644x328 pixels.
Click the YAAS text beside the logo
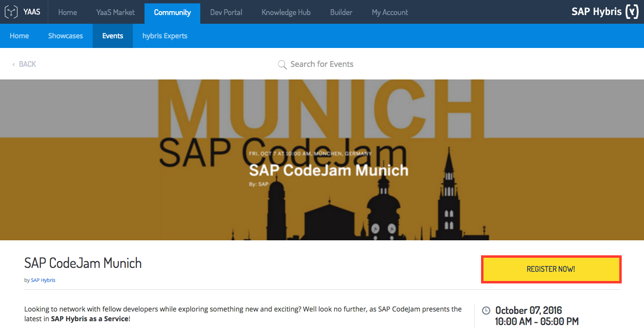[x=32, y=12]
